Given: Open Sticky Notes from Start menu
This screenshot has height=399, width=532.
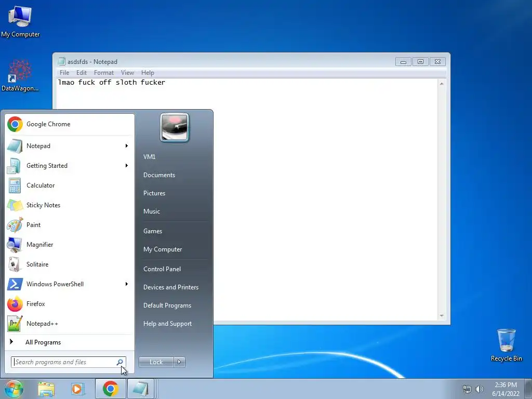Looking at the screenshot, I should (x=70, y=205).
